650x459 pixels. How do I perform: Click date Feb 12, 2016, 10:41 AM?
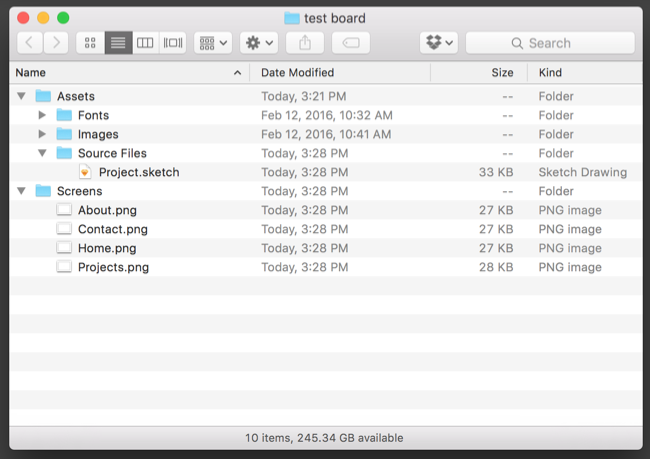[x=326, y=134]
